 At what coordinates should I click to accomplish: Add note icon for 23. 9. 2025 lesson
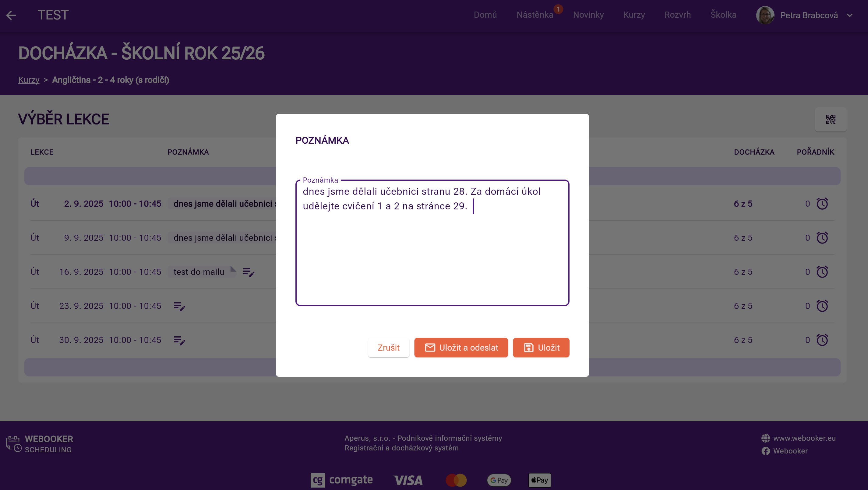click(179, 306)
